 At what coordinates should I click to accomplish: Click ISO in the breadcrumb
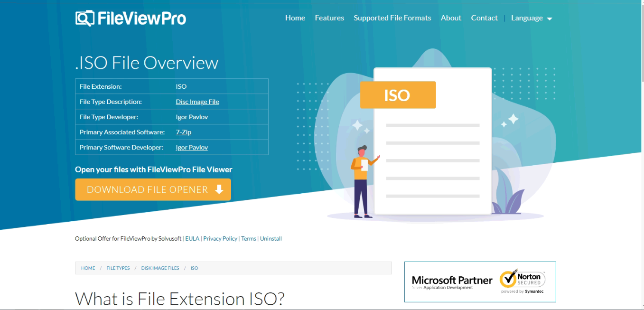pyautogui.click(x=195, y=268)
